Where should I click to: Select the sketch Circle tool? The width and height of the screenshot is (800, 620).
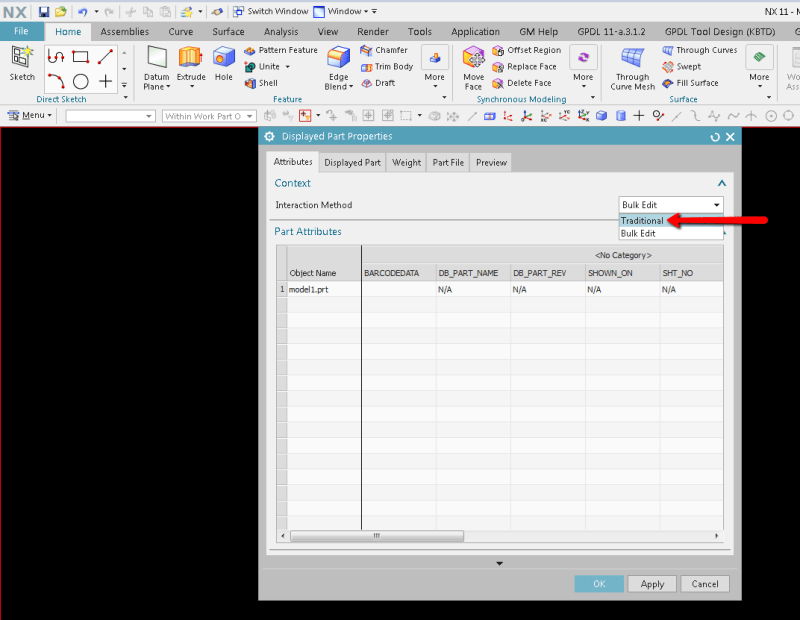coord(81,81)
